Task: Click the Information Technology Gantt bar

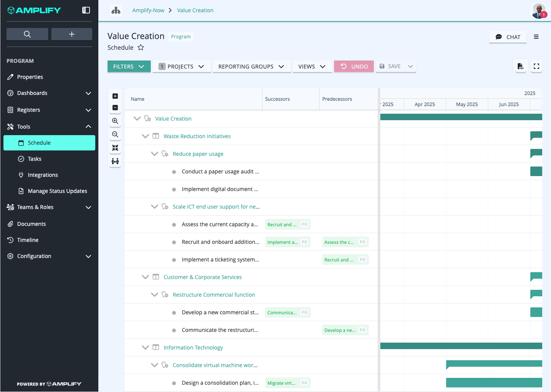Action: coord(461,346)
